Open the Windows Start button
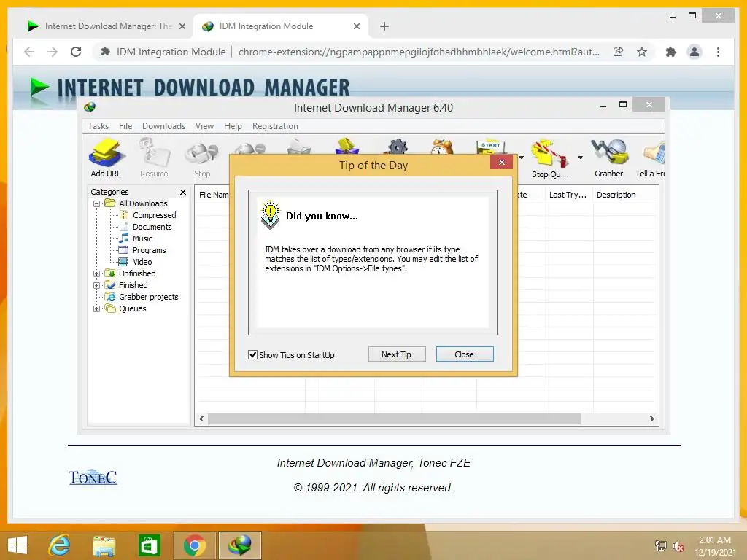Image resolution: width=747 pixels, height=560 pixels. [x=18, y=545]
